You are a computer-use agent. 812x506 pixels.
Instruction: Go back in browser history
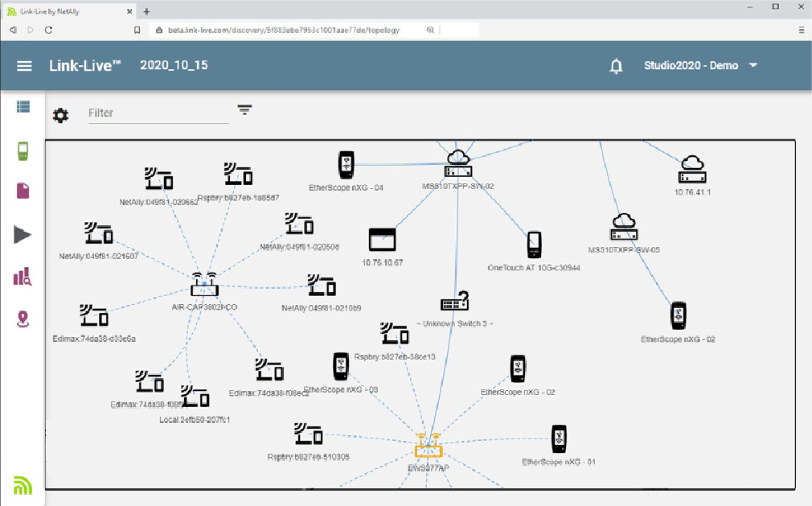pyautogui.click(x=14, y=30)
